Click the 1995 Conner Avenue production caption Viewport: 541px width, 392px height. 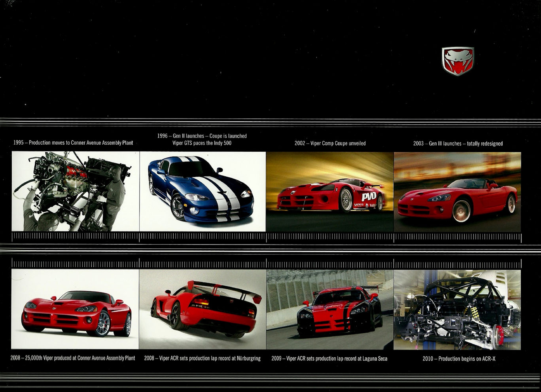[x=73, y=143]
